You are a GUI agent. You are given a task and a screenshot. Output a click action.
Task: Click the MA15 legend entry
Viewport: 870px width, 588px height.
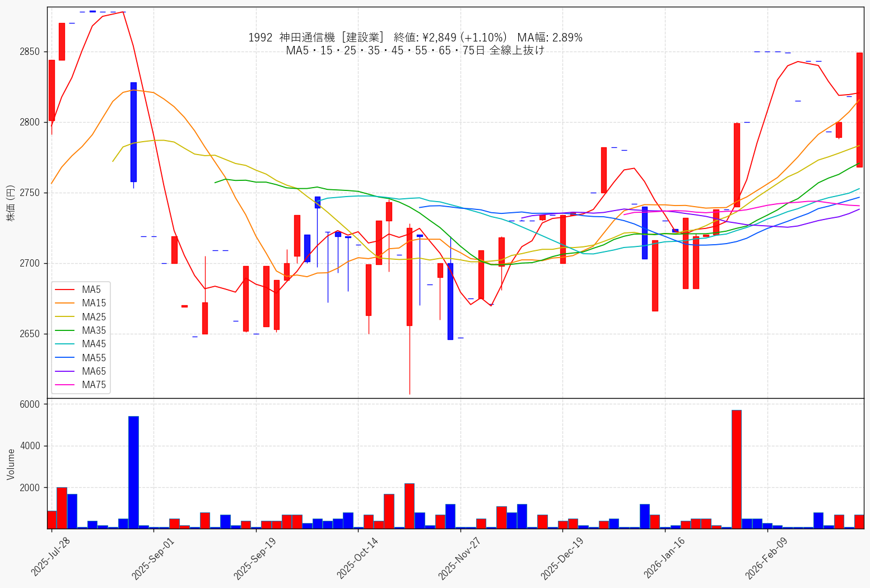coord(81,303)
